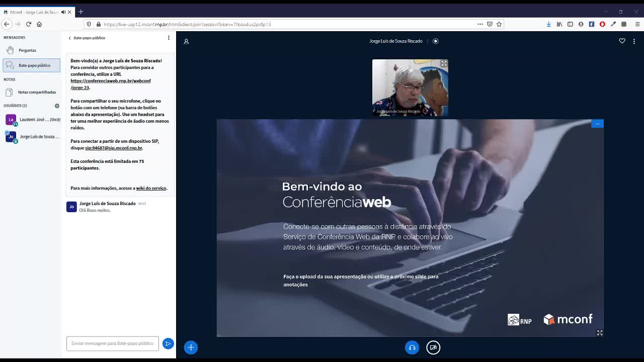Open the grid extension icon
This screenshot has width=644, height=362.
pos(624,24)
